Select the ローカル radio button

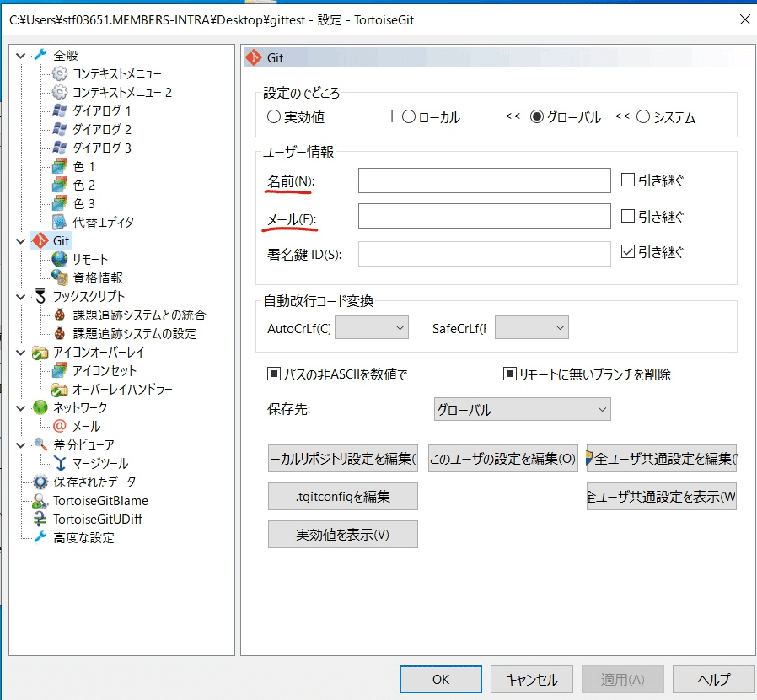tap(409, 117)
